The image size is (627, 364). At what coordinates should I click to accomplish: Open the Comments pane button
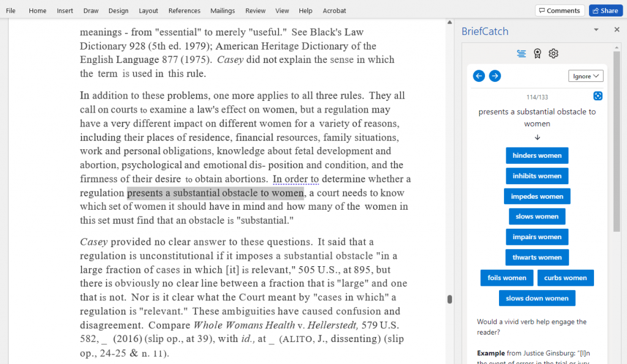point(560,11)
